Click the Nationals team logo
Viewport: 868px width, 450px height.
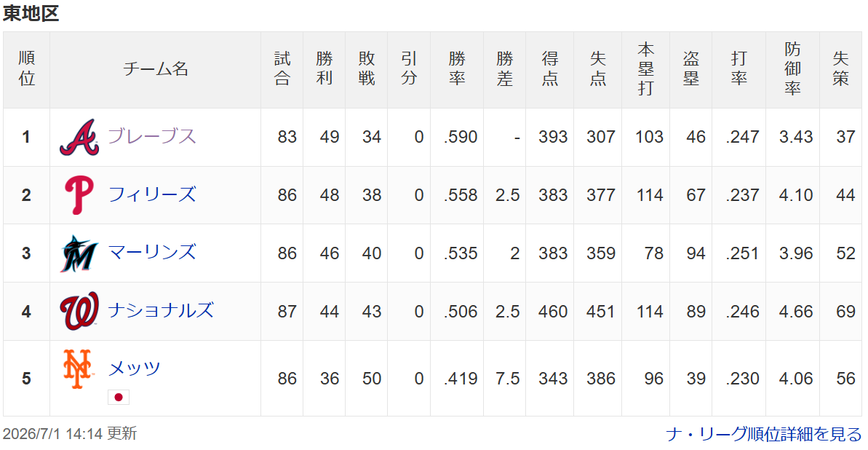coord(79,311)
